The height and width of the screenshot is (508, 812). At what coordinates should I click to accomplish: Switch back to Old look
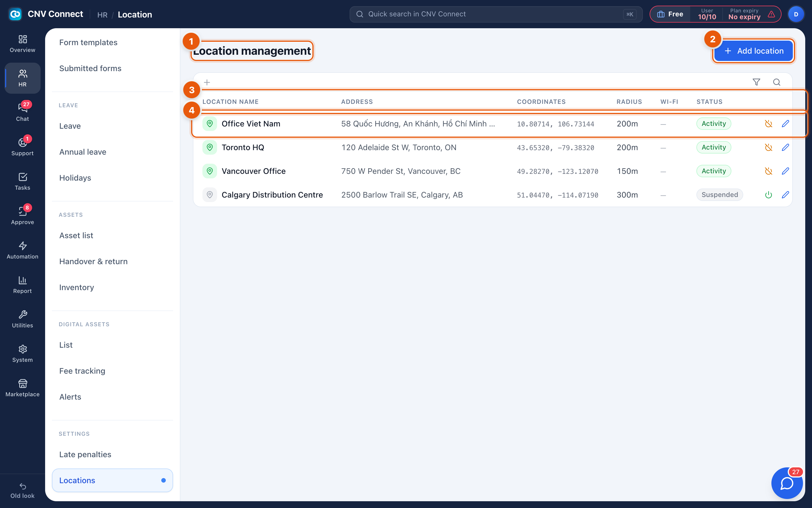(23, 491)
